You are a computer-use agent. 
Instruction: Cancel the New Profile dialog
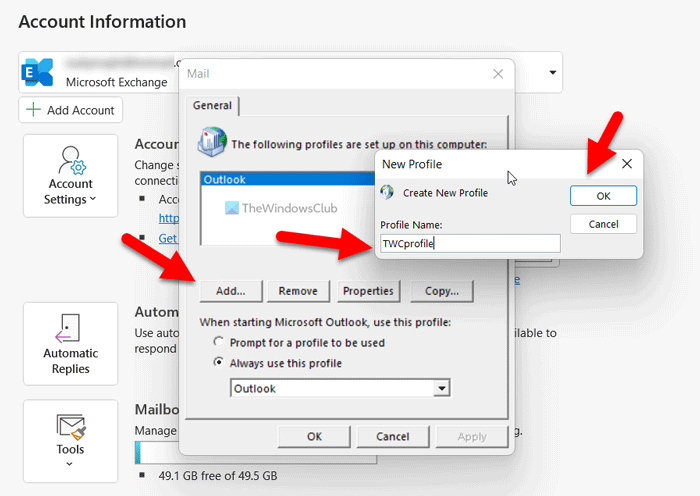tap(603, 224)
